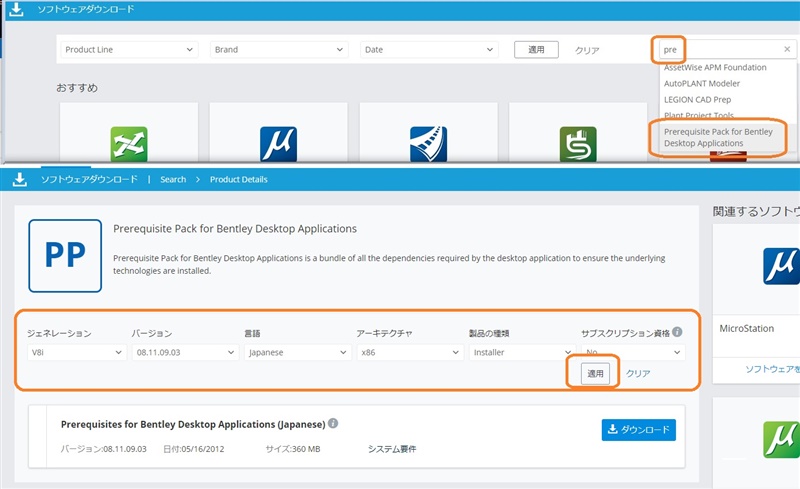
Task: Click ソフトウェアダウンロード in the breadcrumb
Action: (89, 179)
